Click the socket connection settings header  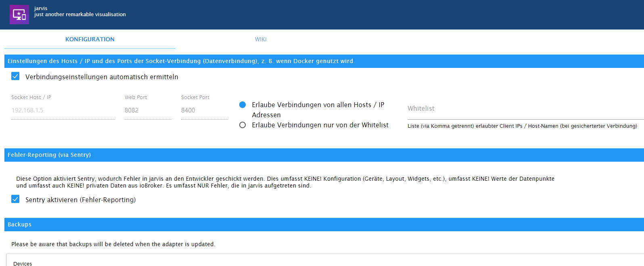coord(181,61)
